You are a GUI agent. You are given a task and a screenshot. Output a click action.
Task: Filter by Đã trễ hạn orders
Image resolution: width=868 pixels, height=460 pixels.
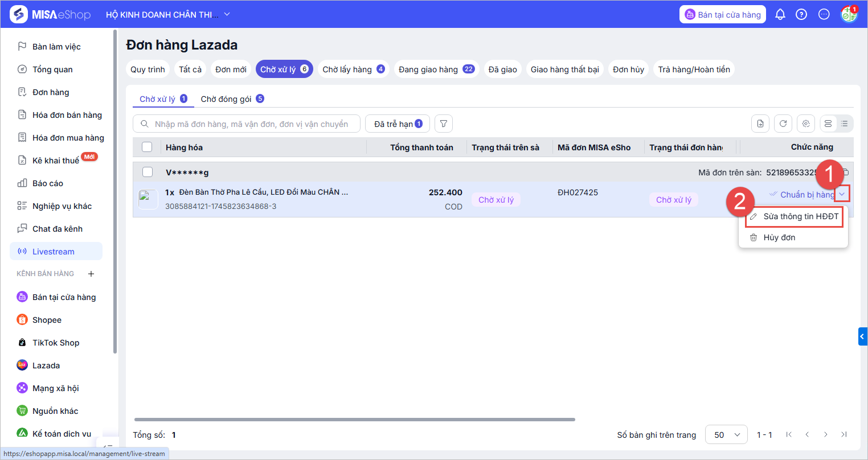click(398, 124)
